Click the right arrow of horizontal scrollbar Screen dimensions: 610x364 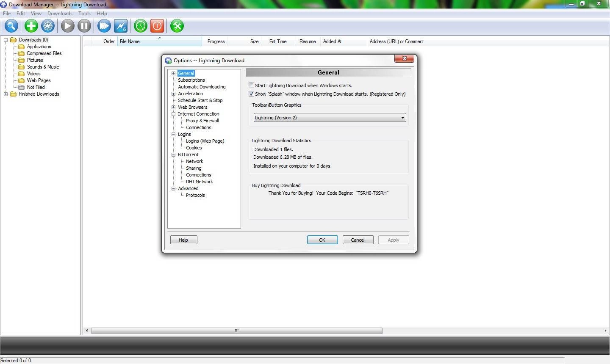(x=605, y=331)
